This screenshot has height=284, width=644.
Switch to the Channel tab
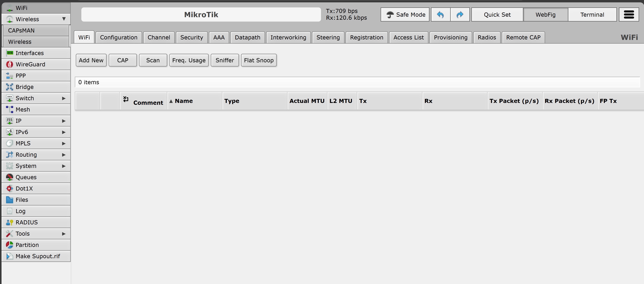(x=159, y=38)
